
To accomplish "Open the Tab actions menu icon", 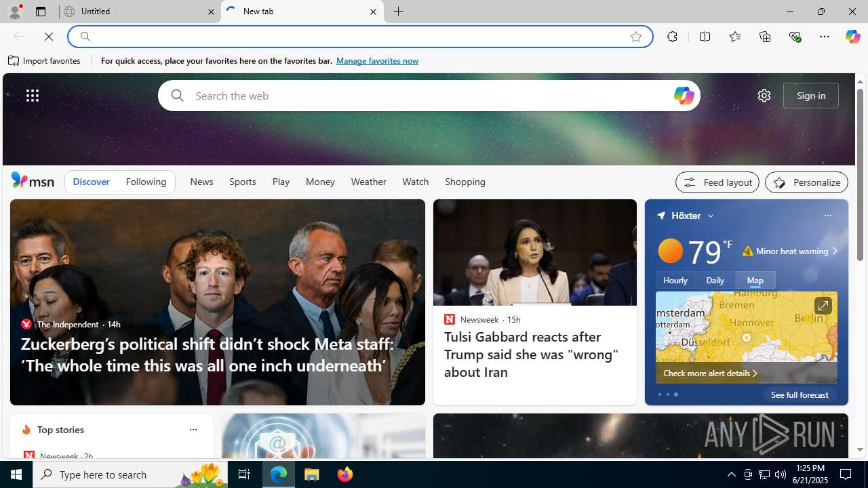I will tap(40, 12).
